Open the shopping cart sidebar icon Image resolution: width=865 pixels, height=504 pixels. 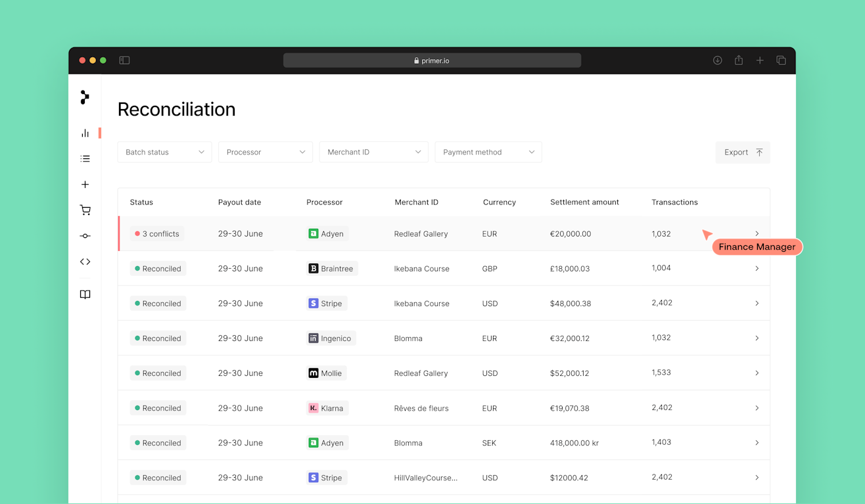(x=85, y=210)
